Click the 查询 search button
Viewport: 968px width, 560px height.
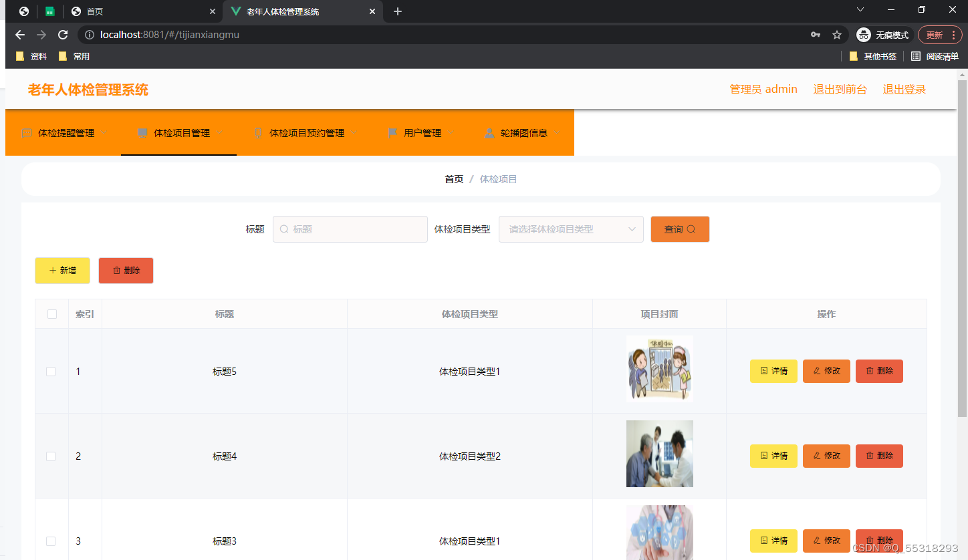[680, 229]
